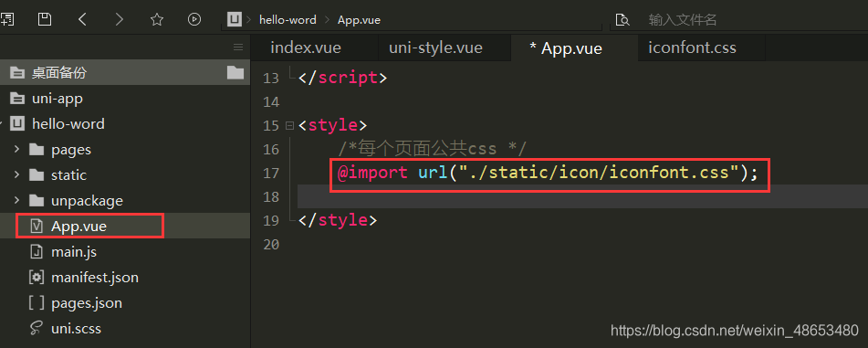Click the Save file toolbar icon
The width and height of the screenshot is (868, 348).
(45, 20)
